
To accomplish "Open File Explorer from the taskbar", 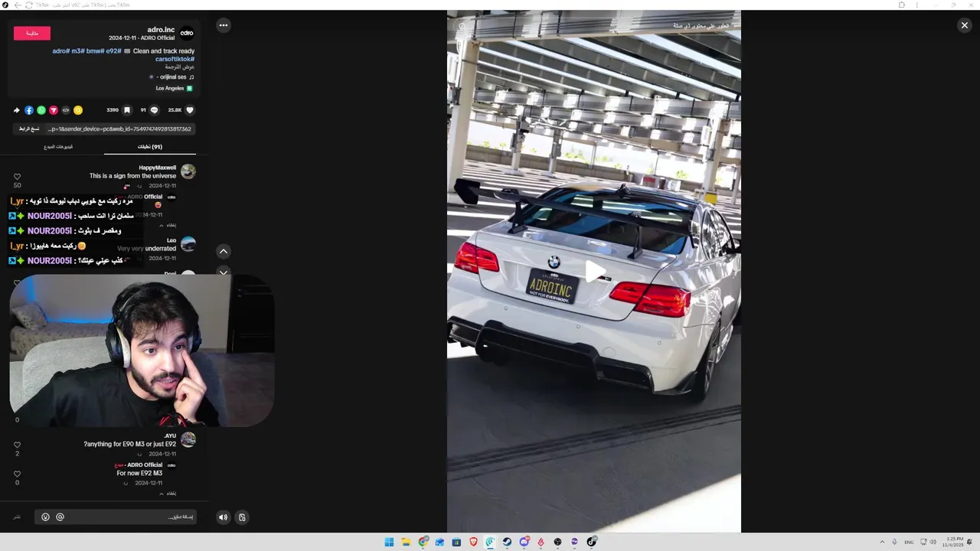I will point(406,542).
